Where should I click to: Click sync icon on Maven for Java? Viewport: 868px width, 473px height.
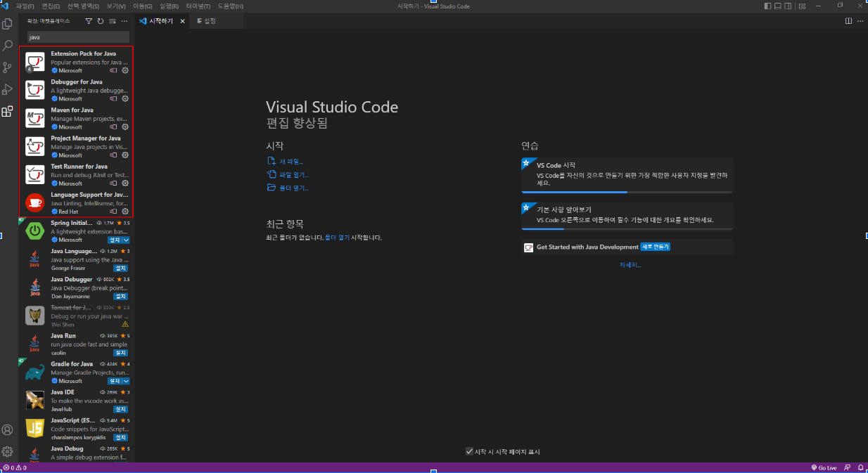click(113, 127)
